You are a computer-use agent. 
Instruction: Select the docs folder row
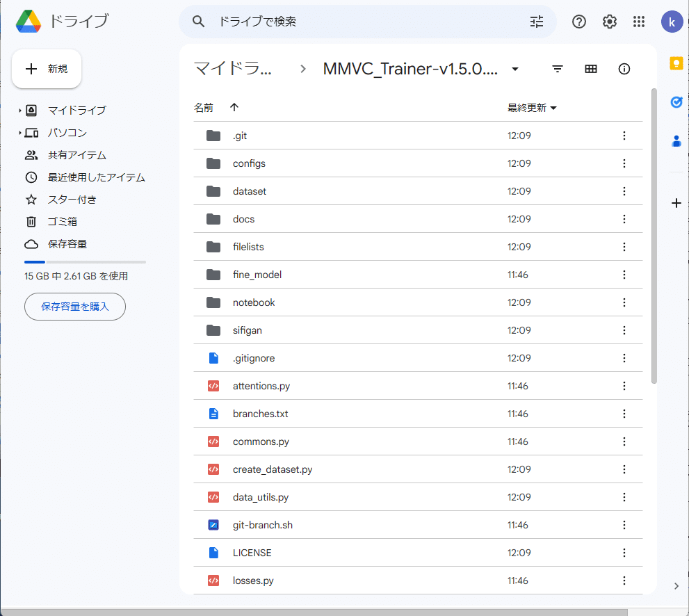coord(418,219)
